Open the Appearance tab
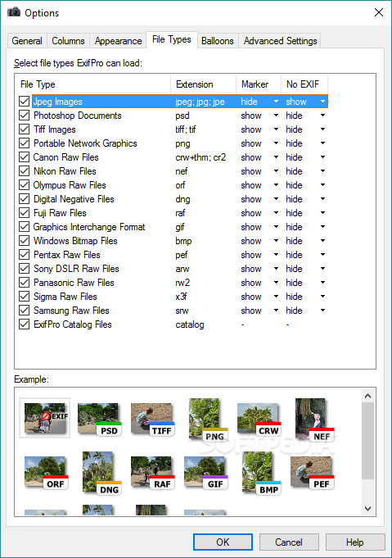This screenshot has width=392, height=558. pyautogui.click(x=118, y=41)
